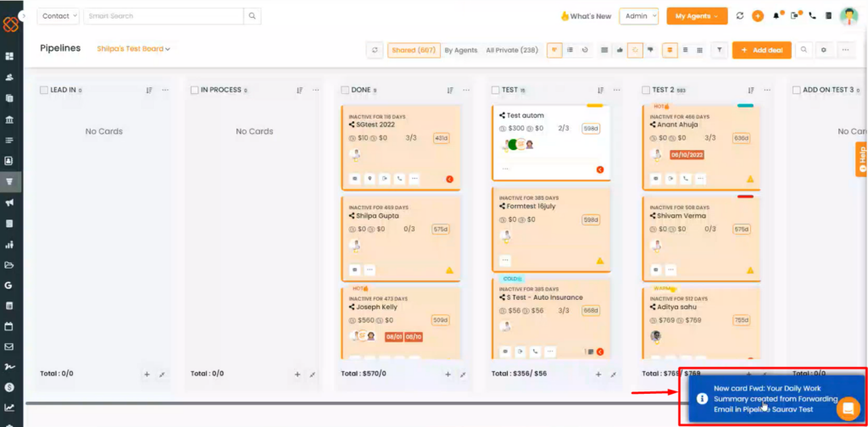This screenshot has height=427, width=868.
Task: Tick the IN PROCESS column checkbox
Action: (195, 90)
